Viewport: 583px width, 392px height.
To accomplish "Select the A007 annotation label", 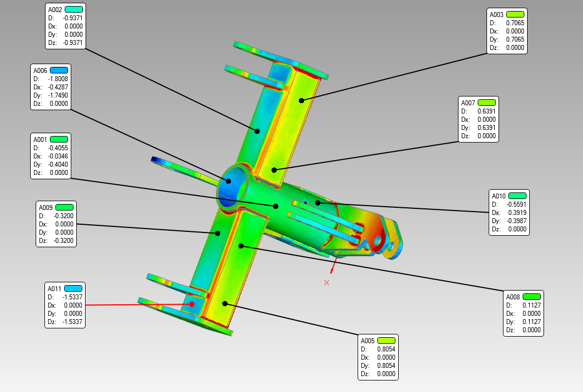I will 478,119.
